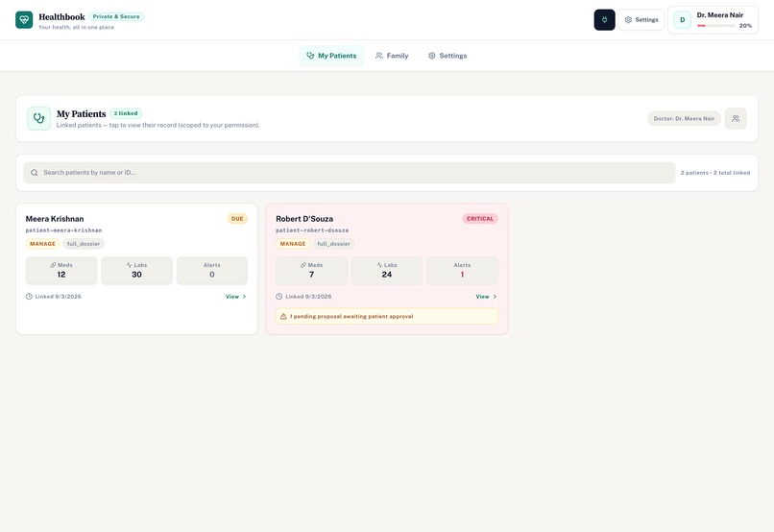Screen dimensions: 774x532
Task: Click MANAGE tag on Robert D'Souza card
Action: point(293,244)
